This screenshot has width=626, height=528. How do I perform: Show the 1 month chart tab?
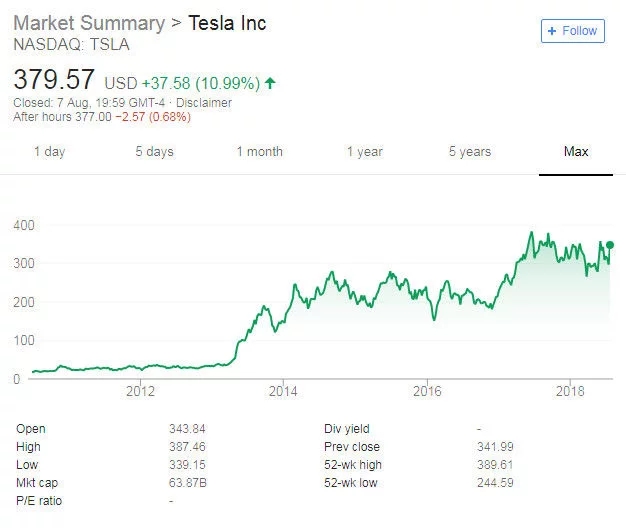(259, 152)
